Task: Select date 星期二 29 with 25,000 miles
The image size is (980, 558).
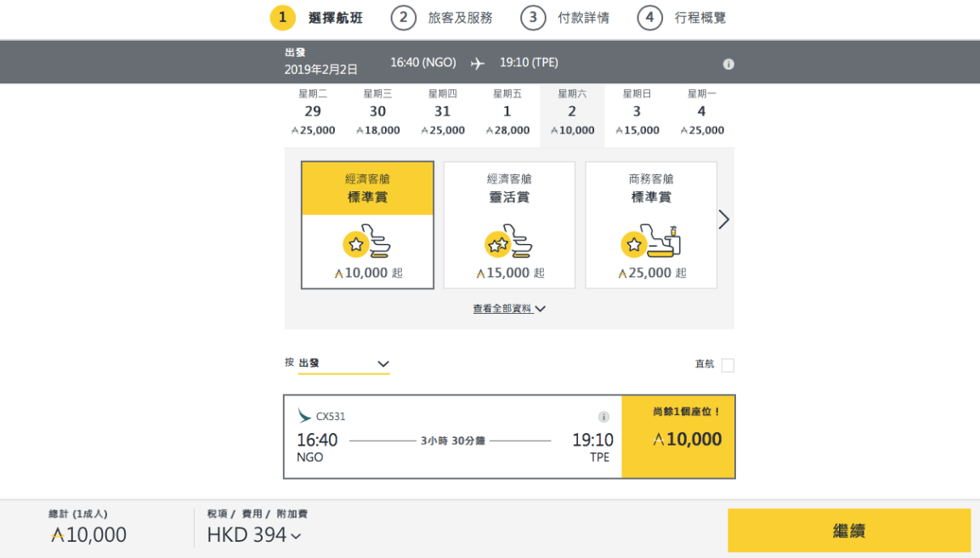Action: [313, 112]
